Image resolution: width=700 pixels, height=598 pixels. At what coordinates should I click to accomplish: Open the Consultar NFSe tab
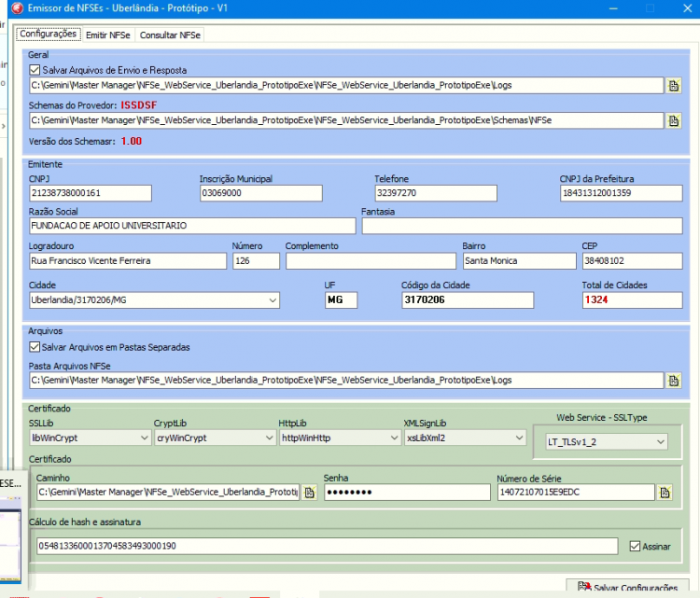click(170, 35)
